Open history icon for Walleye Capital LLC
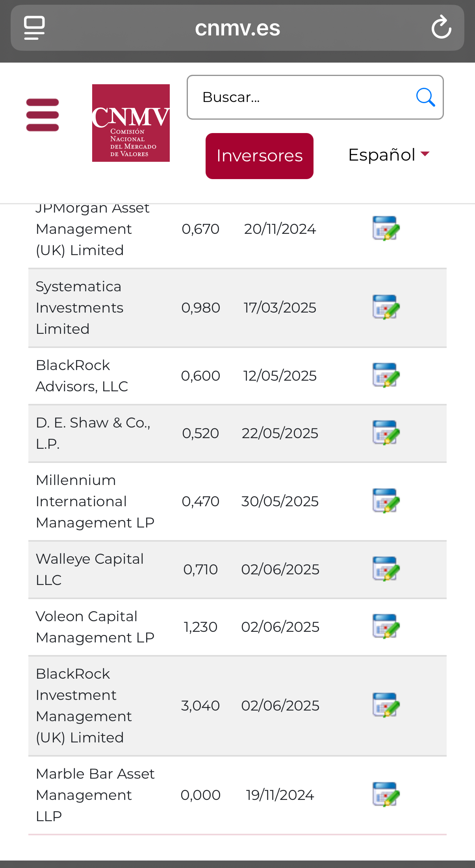This screenshot has width=475, height=868. tap(386, 569)
